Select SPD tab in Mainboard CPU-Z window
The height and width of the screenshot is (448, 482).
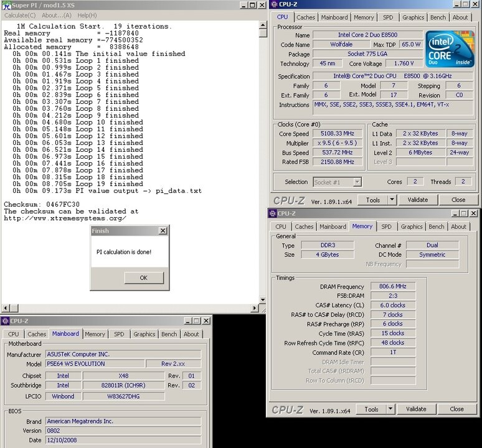coord(119,334)
